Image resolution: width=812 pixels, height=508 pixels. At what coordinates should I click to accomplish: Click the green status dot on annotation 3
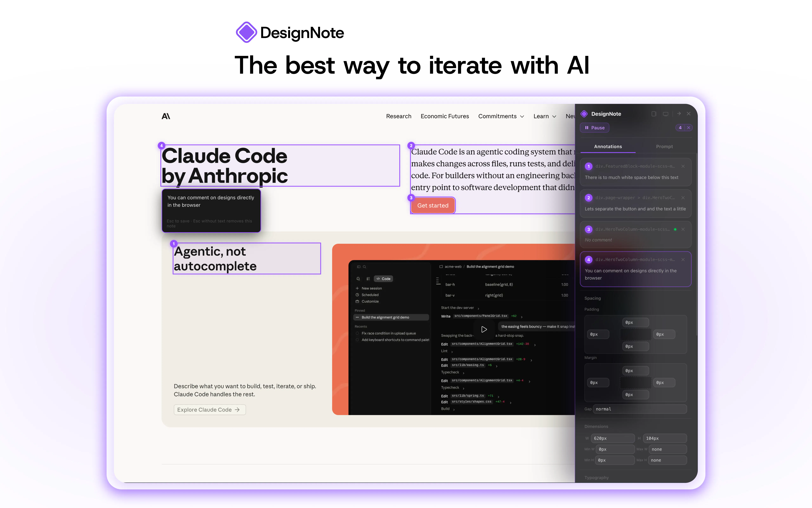[x=675, y=230]
